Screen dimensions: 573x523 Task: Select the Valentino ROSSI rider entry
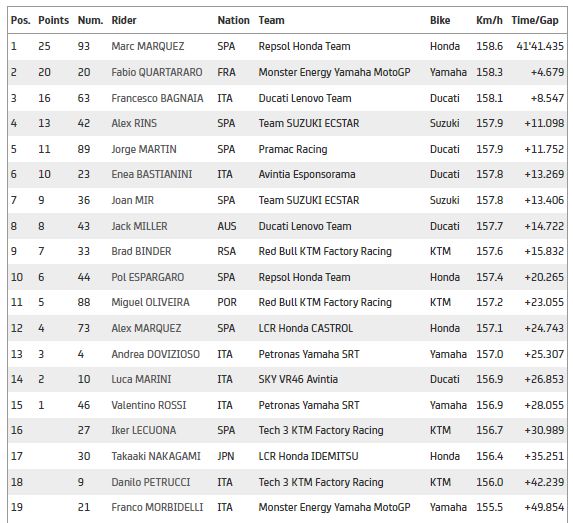coord(149,405)
